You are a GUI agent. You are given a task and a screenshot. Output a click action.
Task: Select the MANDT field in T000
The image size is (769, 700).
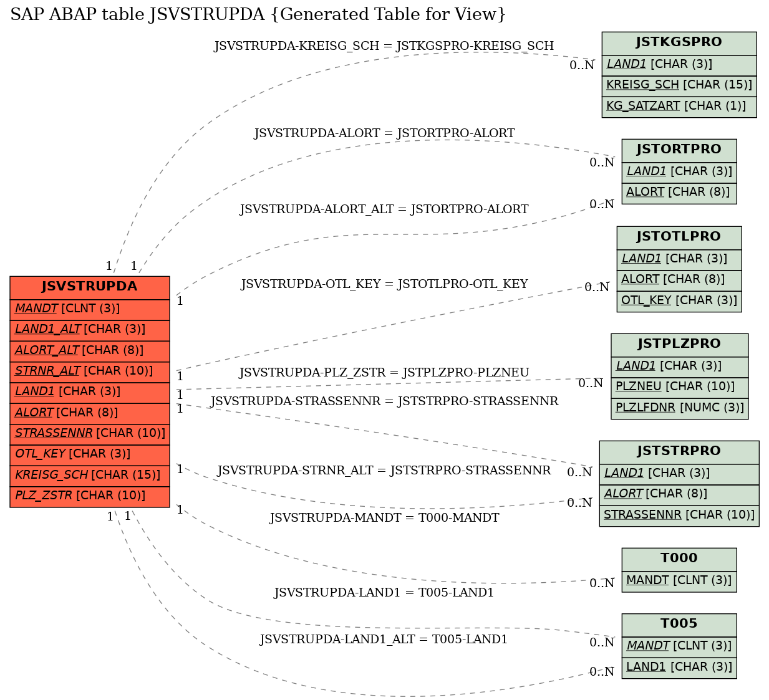679,581
